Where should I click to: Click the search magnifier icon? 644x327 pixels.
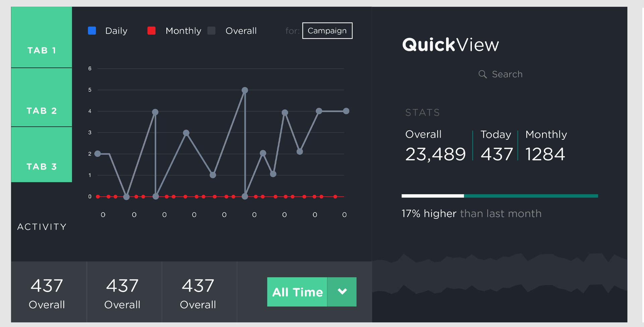click(x=482, y=74)
